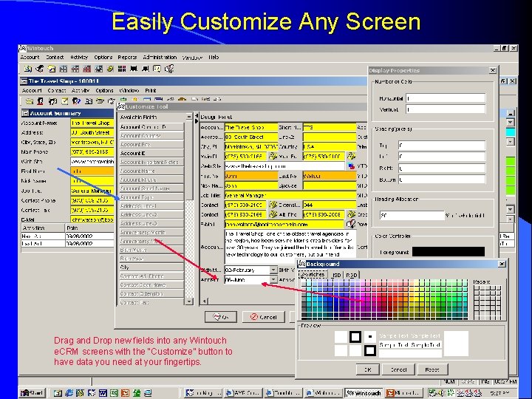Screen dimensions: 532x399
Task: Open Anniversary month dropdown showing 06-June
Action: coord(273,279)
